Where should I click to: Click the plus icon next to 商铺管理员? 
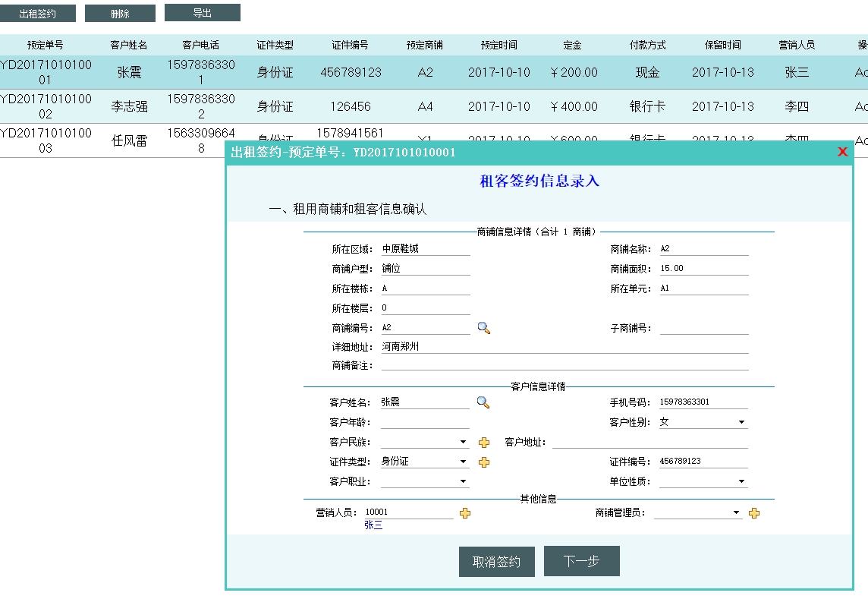click(754, 513)
